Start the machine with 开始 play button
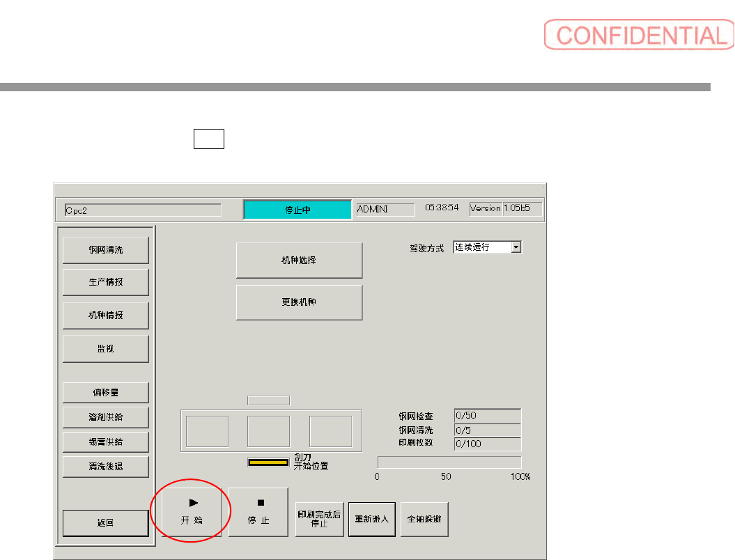Image resolution: width=735 pixels, height=560 pixels. click(192, 512)
